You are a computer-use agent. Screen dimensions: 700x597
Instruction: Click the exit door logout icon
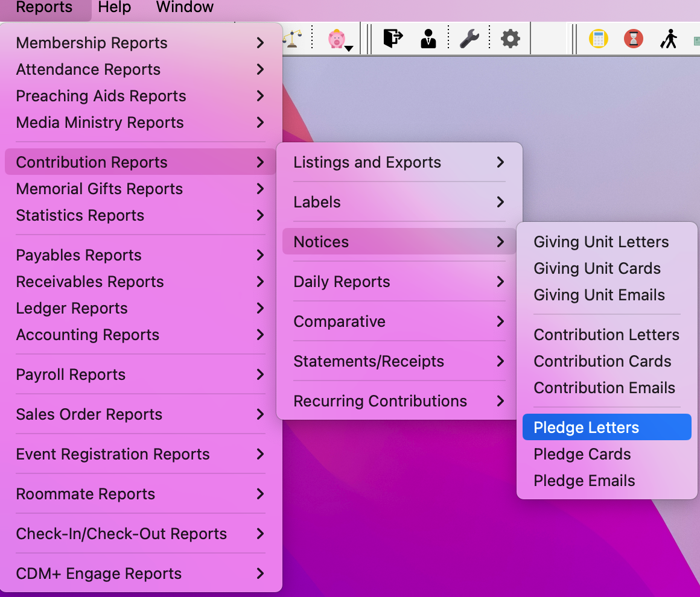point(393,39)
